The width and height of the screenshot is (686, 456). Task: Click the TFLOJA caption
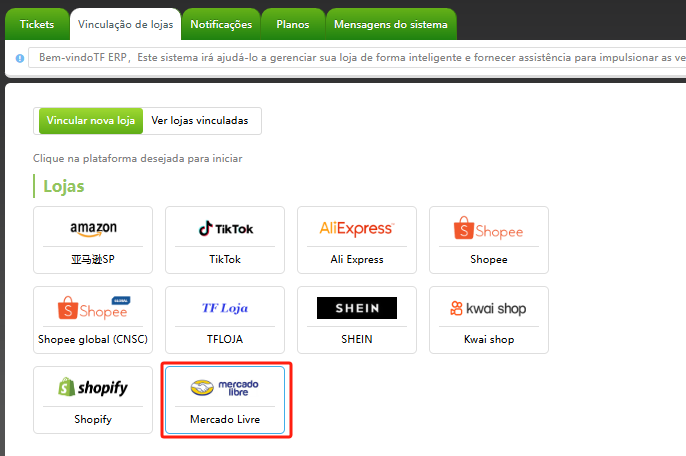(x=225, y=339)
